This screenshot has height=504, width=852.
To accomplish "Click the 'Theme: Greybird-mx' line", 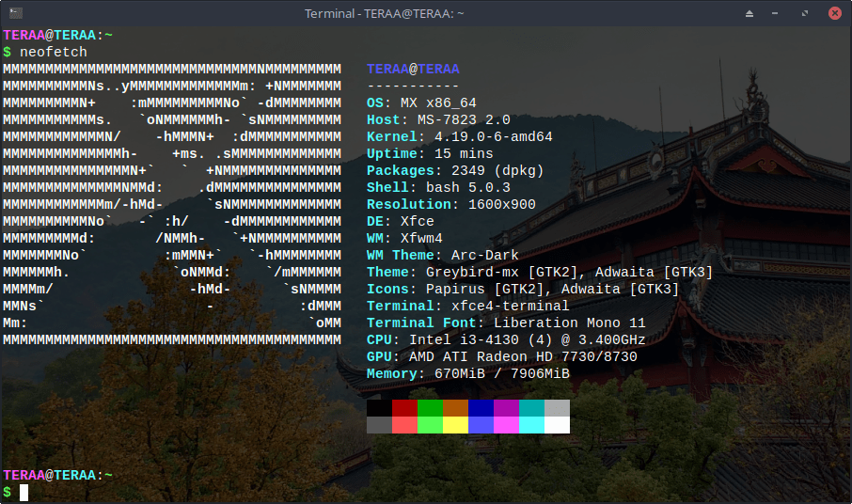I will point(540,272).
